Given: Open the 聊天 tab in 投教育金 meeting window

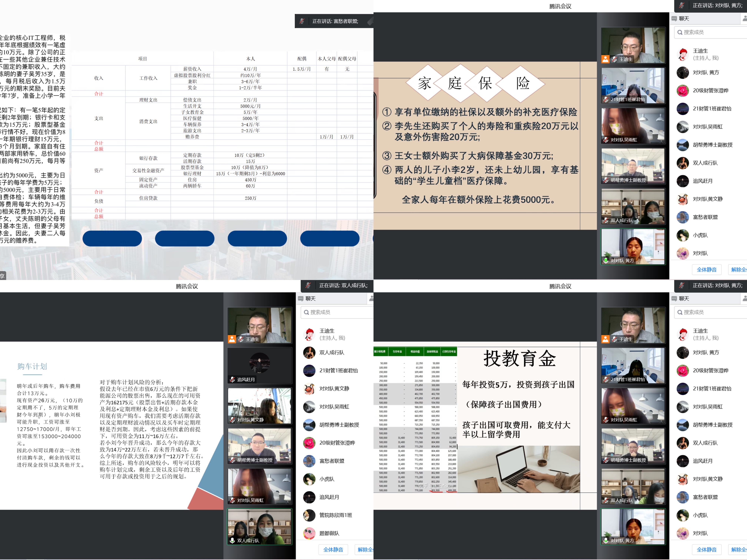Looking at the screenshot, I should click(x=683, y=299).
